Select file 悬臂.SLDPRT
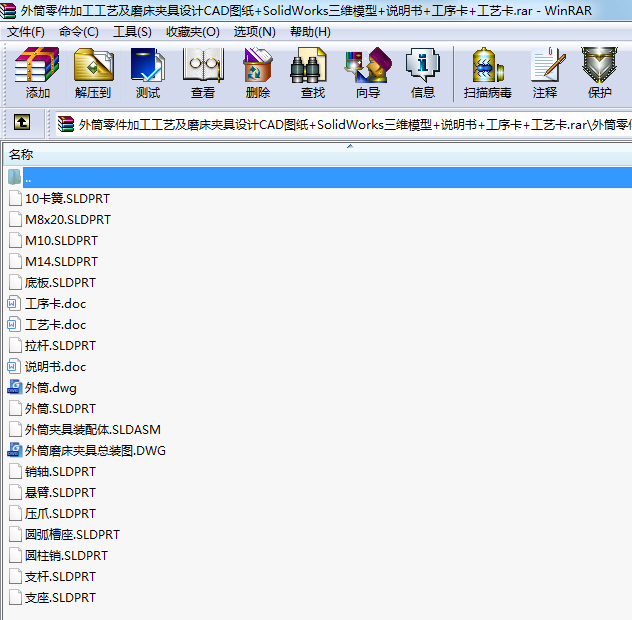 60,492
